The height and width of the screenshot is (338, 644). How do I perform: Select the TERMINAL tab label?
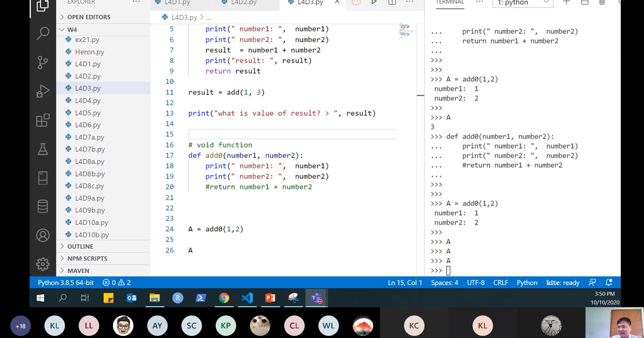coord(450,2)
